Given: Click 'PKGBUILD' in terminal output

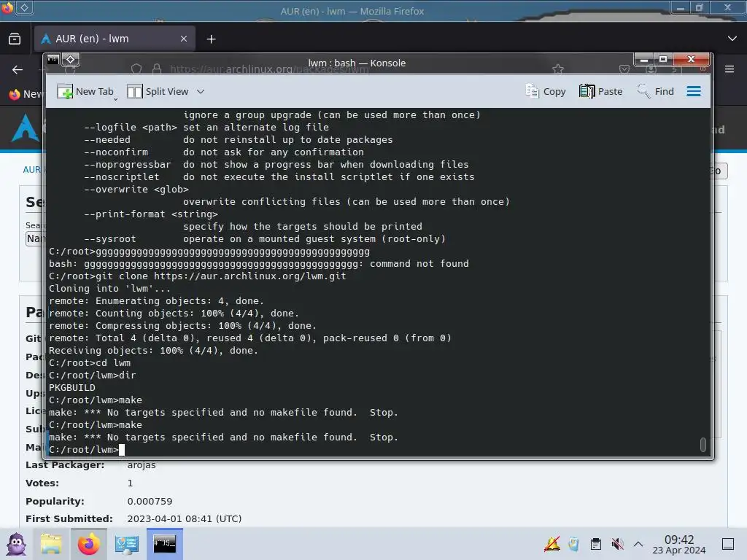Looking at the screenshot, I should (72, 388).
